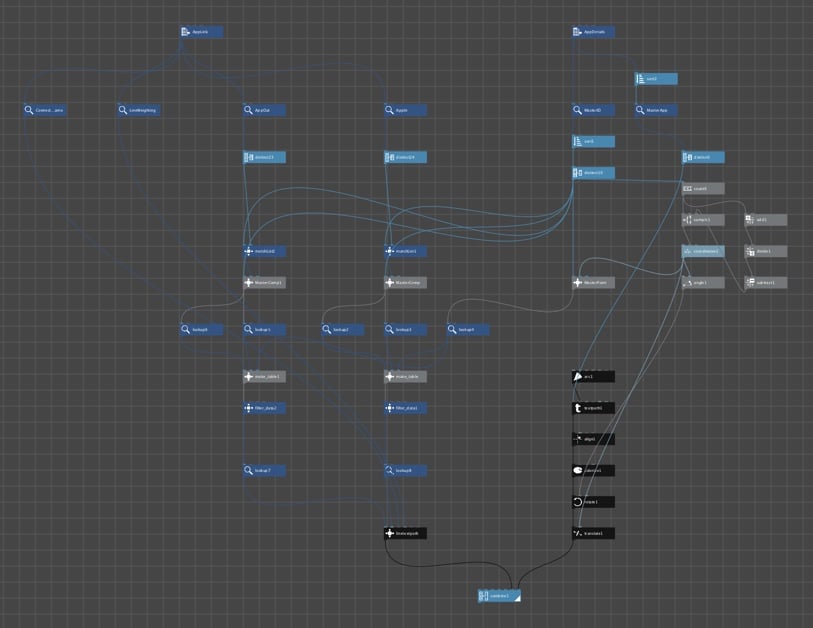
Task: Select the lookup node above distinct14
Action: tap(405, 110)
